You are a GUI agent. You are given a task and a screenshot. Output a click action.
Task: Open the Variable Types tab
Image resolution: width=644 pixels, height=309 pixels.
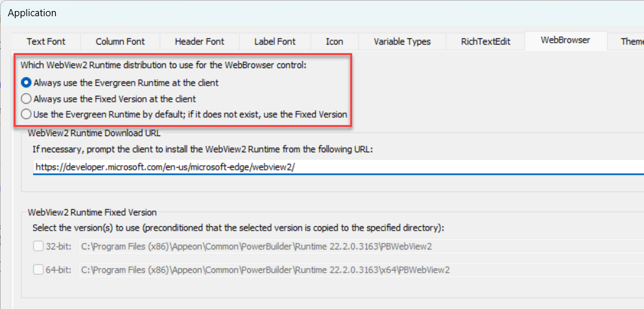click(x=402, y=41)
